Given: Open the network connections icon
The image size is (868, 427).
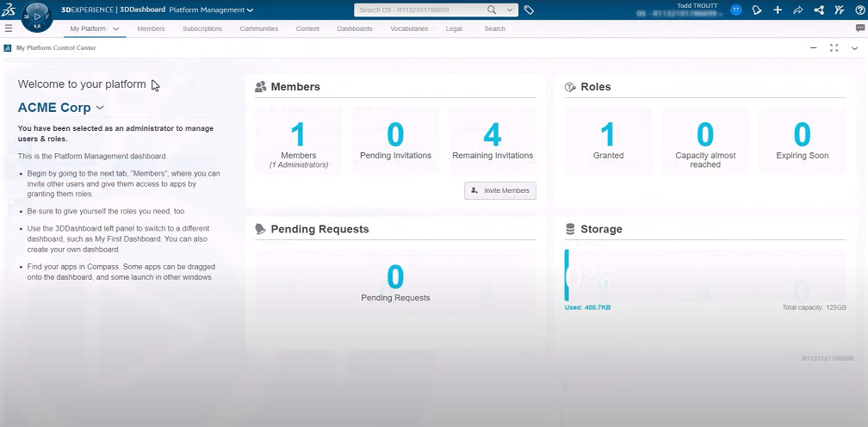Looking at the screenshot, I should tap(819, 10).
